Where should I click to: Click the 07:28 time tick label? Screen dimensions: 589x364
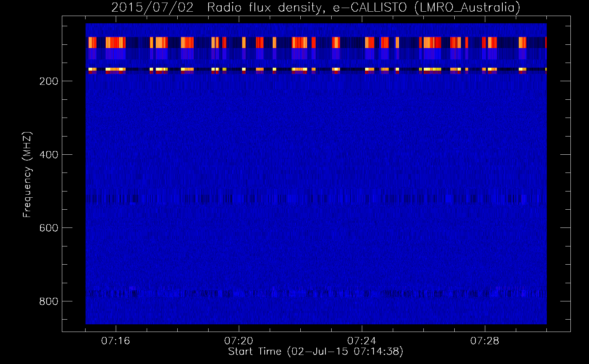(x=485, y=341)
